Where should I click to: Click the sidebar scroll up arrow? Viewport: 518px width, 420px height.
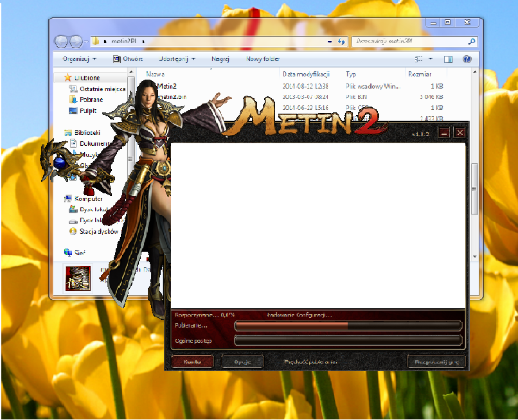[131, 72]
